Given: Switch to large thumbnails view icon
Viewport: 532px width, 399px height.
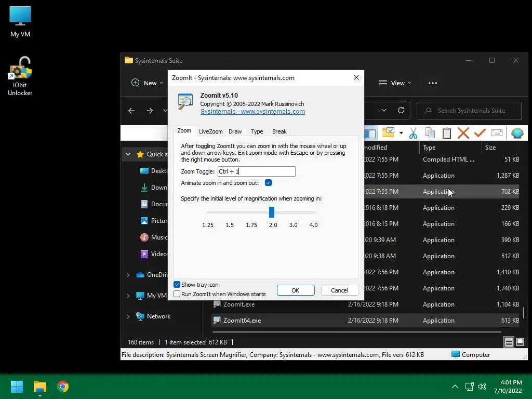Looking at the screenshot, I should [x=520, y=342].
